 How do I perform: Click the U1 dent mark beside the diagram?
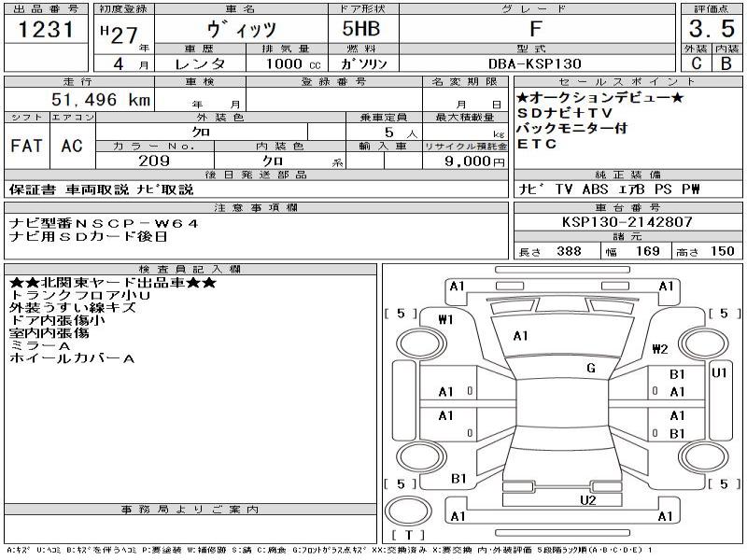pyautogui.click(x=719, y=372)
